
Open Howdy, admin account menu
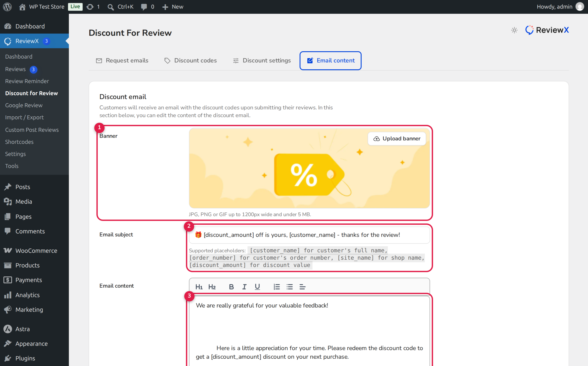pos(560,6)
